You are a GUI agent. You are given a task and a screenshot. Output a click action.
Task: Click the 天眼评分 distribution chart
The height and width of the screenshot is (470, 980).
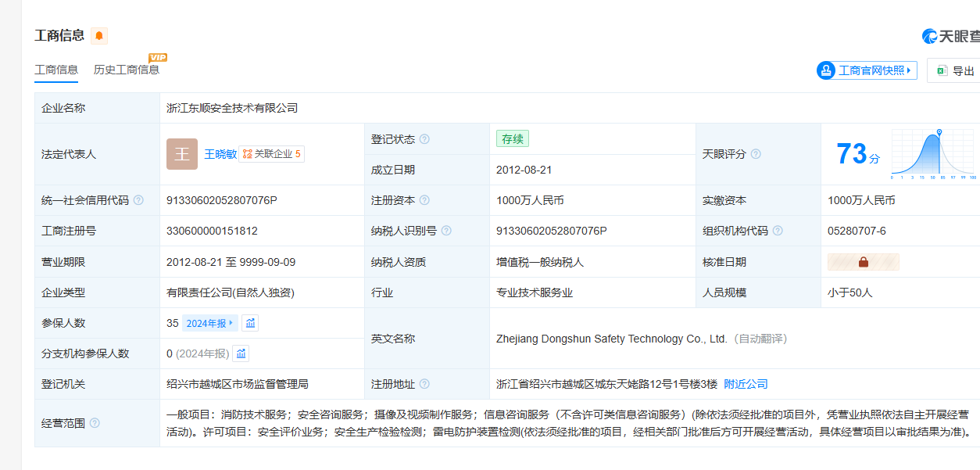tap(934, 154)
